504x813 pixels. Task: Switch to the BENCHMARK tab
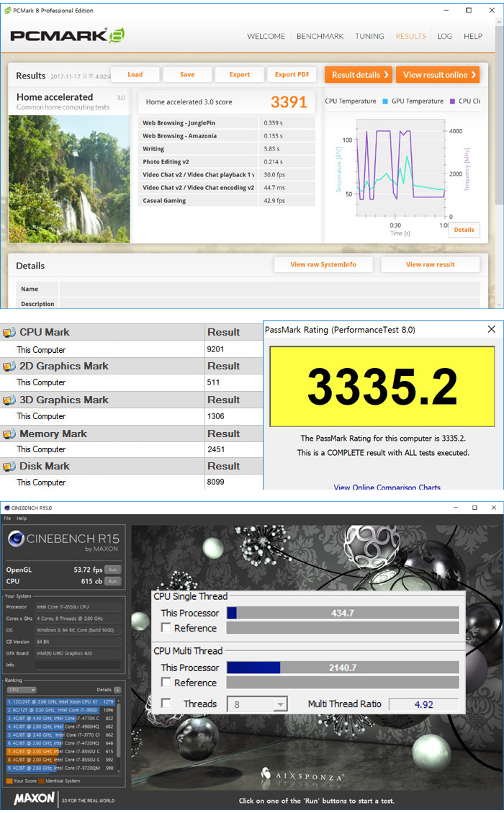[x=320, y=36]
